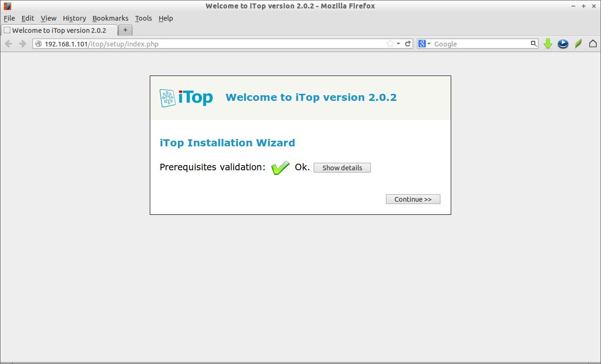Open the History menu
The height and width of the screenshot is (364, 601).
[74, 18]
